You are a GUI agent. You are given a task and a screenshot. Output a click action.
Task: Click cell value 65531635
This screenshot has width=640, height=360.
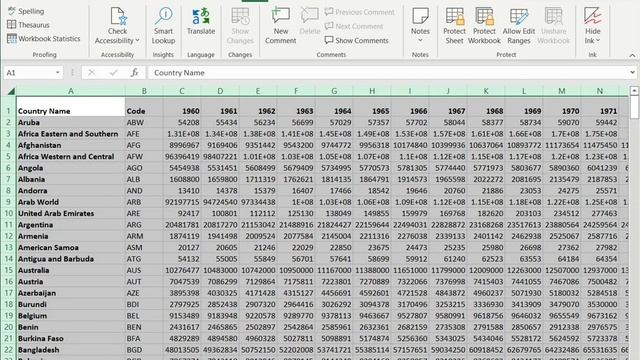[600, 350]
